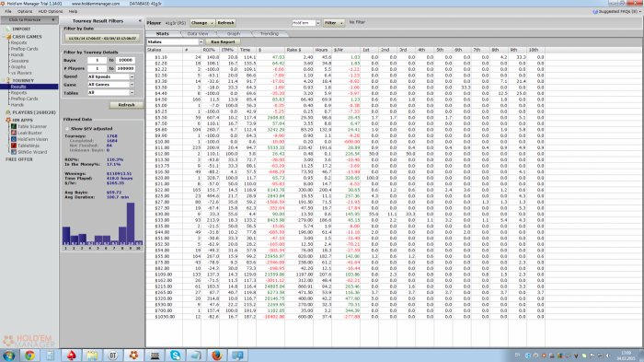Click the filter date range button

[102, 39]
